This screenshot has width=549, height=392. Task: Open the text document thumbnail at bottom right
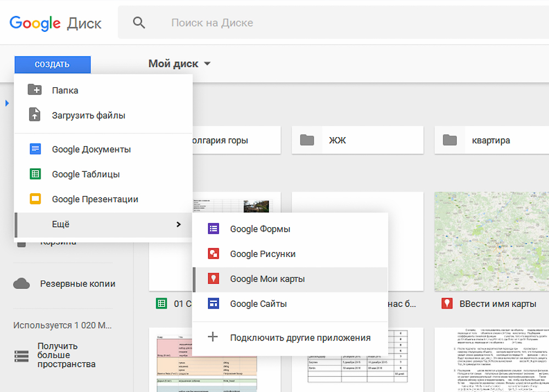491,360
